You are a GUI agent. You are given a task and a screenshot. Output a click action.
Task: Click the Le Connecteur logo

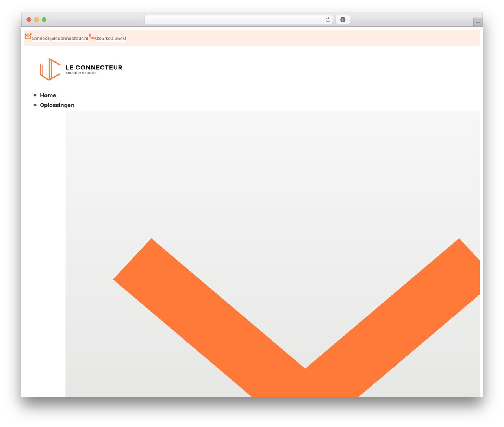pos(81,69)
